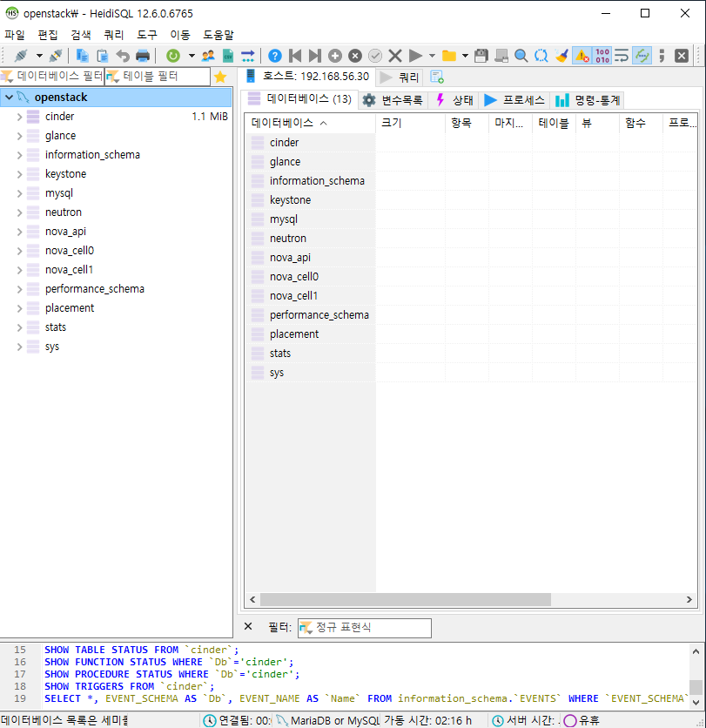Expand the keystone database node

pyautogui.click(x=19, y=174)
